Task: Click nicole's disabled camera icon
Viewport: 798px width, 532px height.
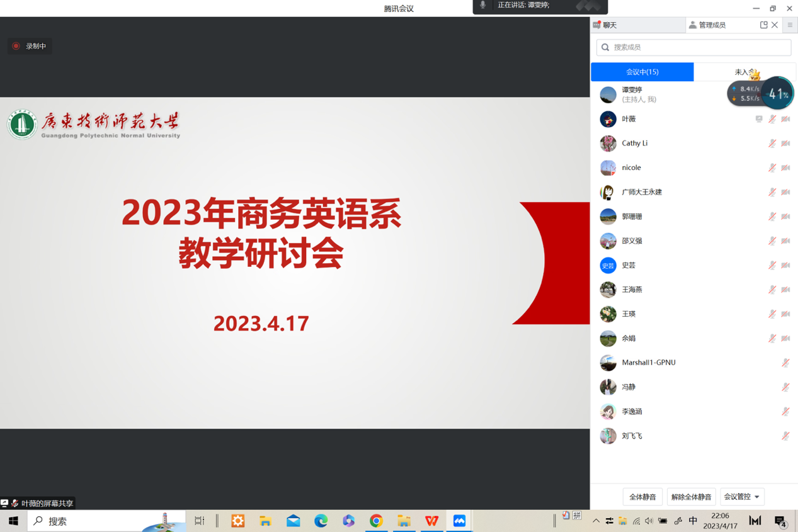Action: tap(785, 168)
